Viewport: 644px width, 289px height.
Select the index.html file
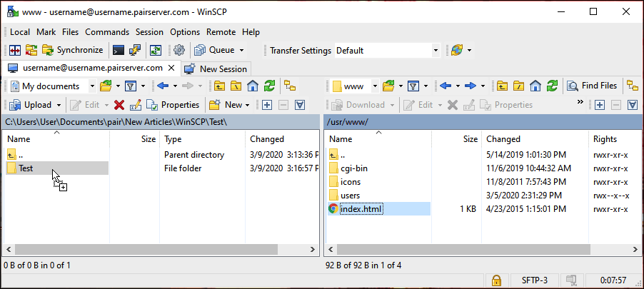[x=361, y=209]
